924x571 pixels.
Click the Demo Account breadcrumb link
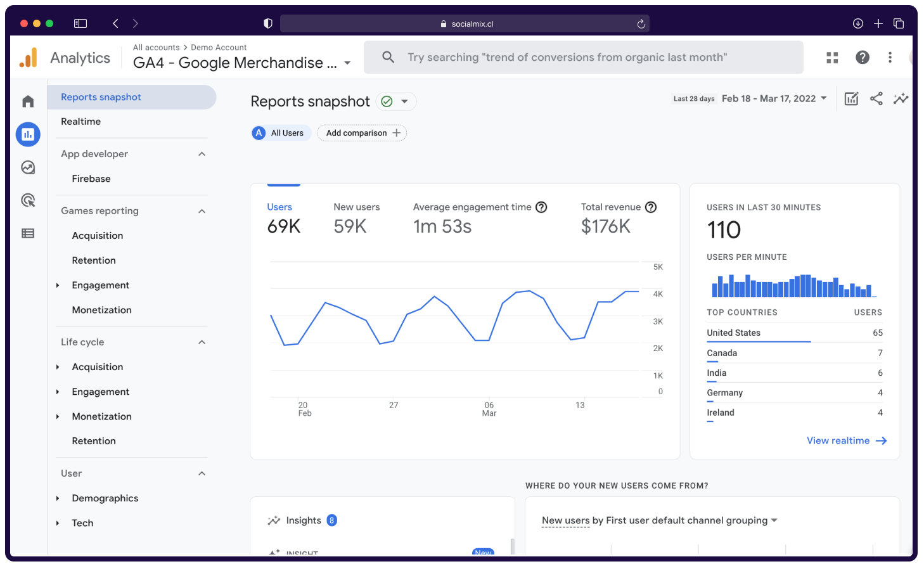(x=219, y=48)
